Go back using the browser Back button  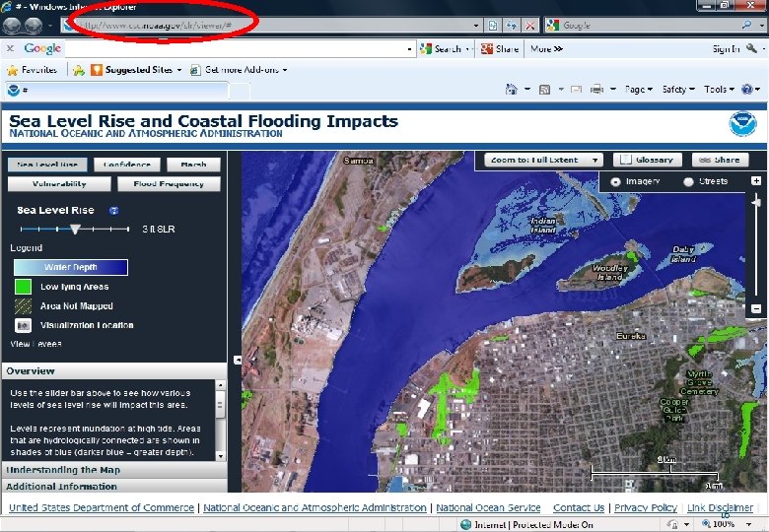coord(12,26)
